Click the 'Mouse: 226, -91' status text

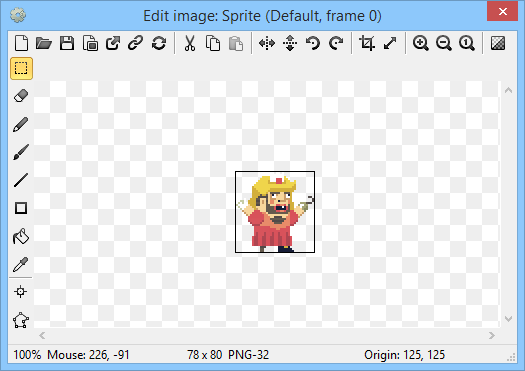coord(88,355)
